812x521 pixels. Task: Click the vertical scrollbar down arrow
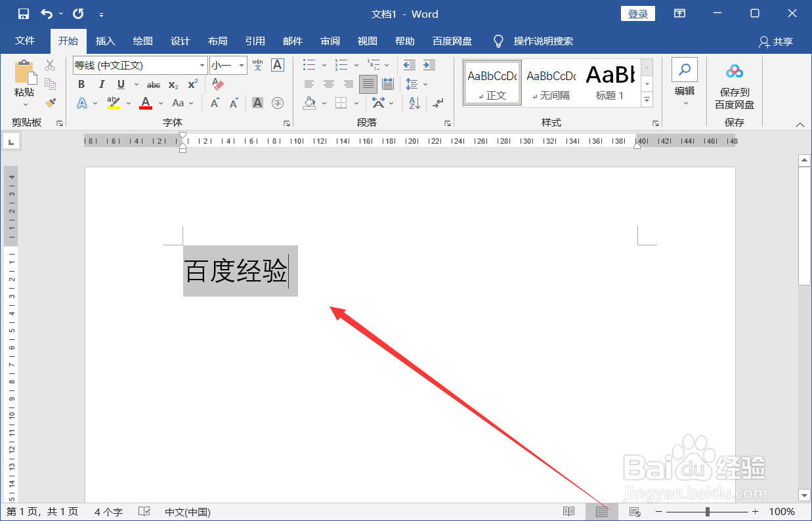click(x=804, y=495)
